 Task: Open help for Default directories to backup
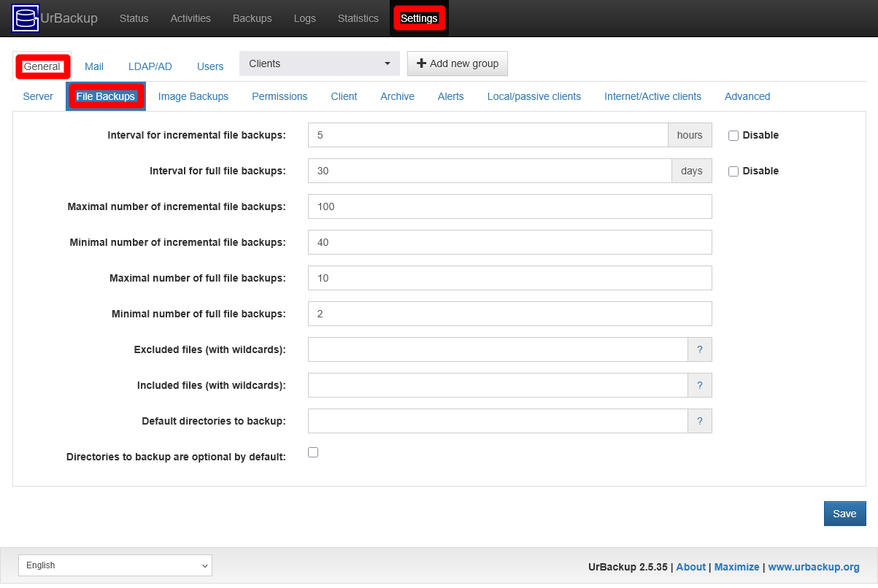(x=699, y=421)
